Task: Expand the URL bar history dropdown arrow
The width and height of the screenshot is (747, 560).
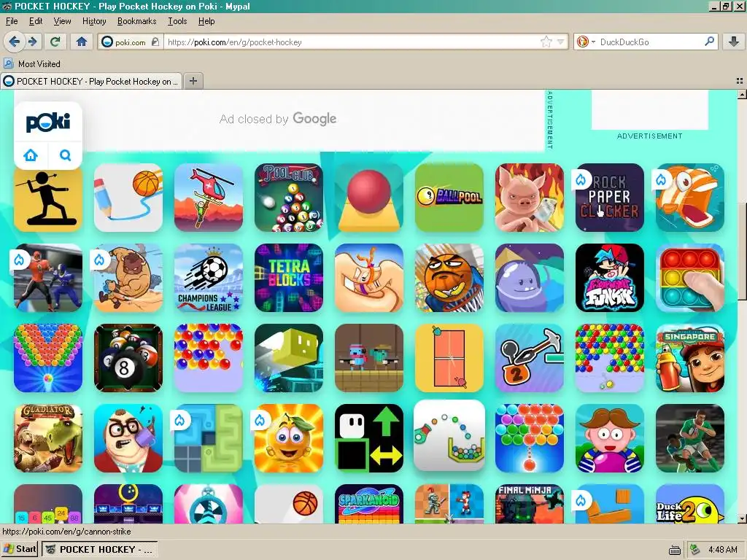Action: [x=561, y=42]
